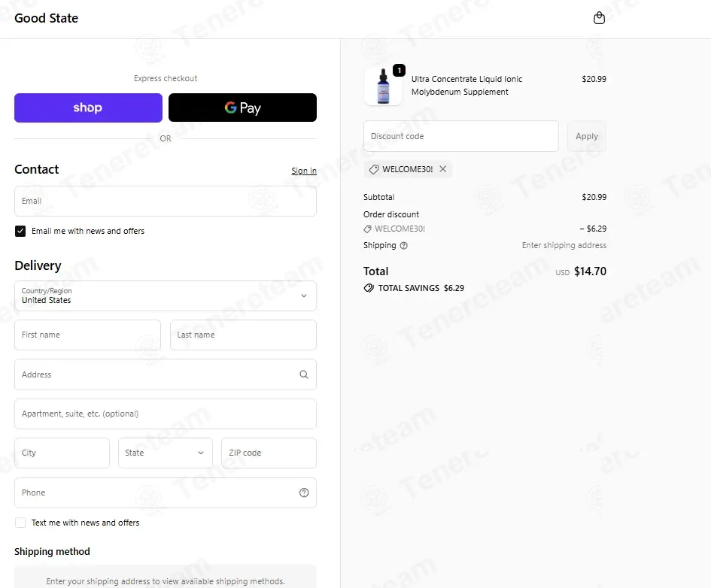The width and height of the screenshot is (711, 588).
Task: Focus the Apartment, suite field
Action: coord(166,414)
